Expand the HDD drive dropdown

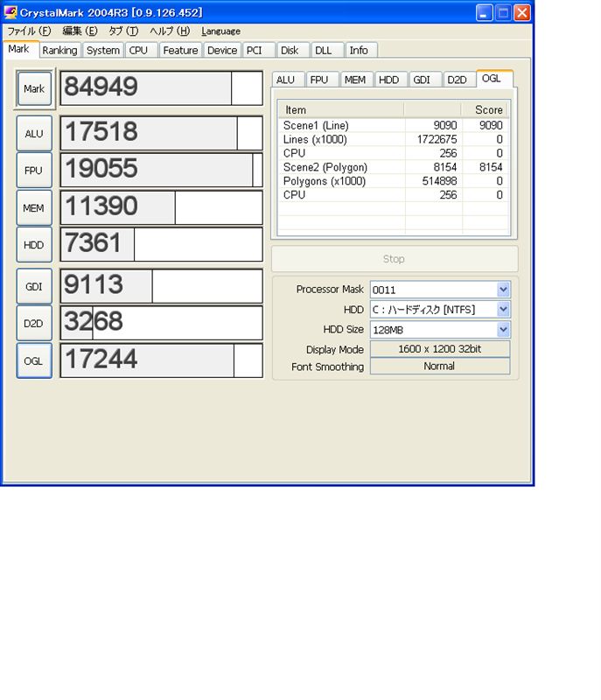tap(503, 310)
